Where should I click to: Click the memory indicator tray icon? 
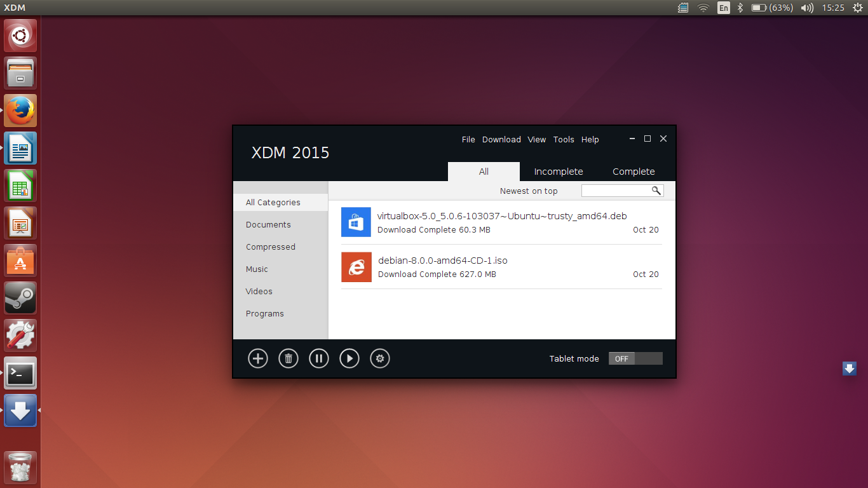683,8
